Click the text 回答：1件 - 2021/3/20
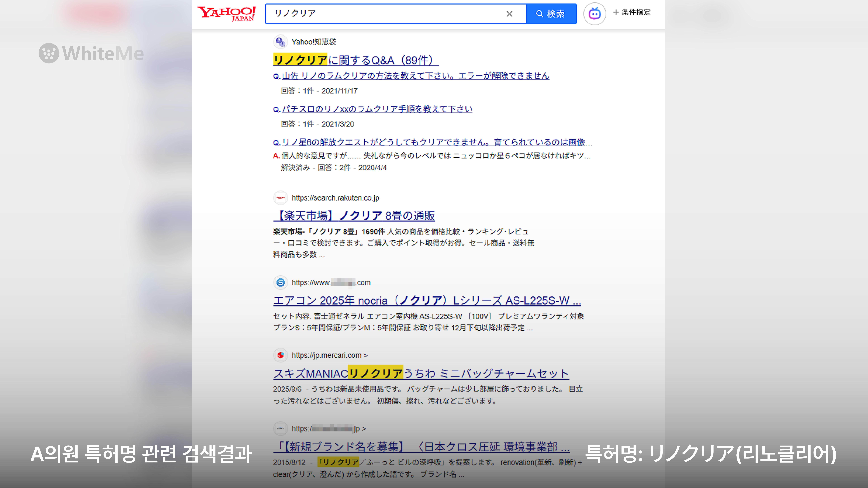The width and height of the screenshot is (868, 488). click(x=317, y=124)
